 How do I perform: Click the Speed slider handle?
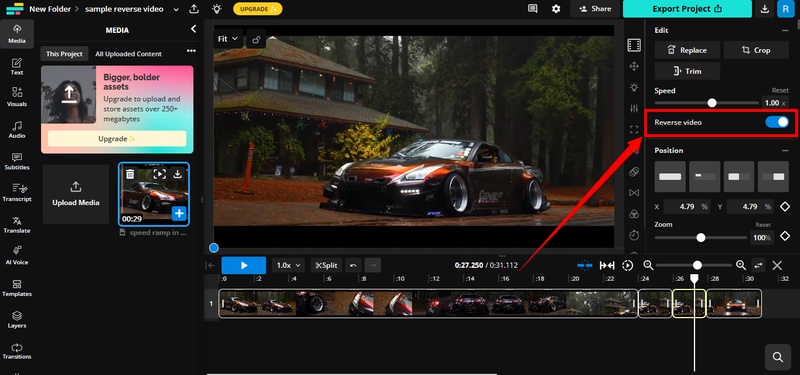pos(712,103)
